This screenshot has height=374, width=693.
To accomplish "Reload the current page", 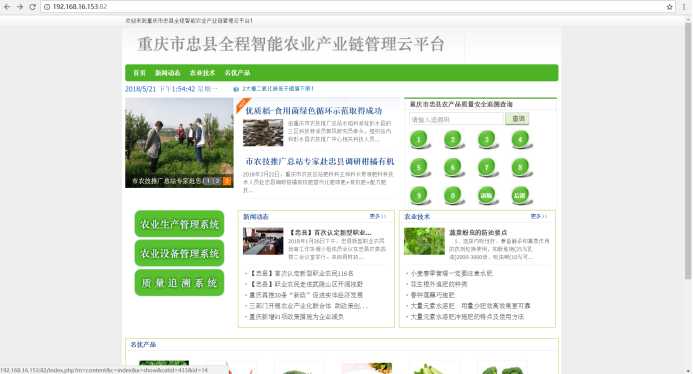I will 32,7.
